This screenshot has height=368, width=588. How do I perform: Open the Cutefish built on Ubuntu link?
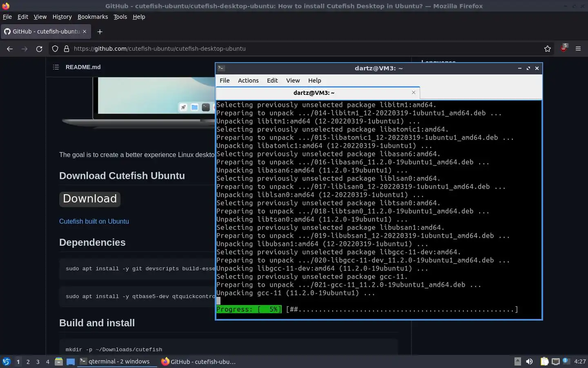click(94, 221)
